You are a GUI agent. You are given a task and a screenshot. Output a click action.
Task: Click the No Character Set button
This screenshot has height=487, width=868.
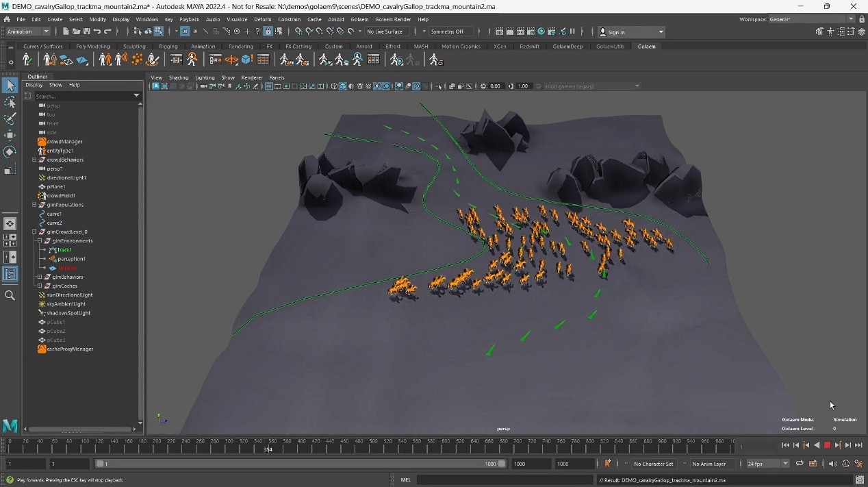point(653,464)
